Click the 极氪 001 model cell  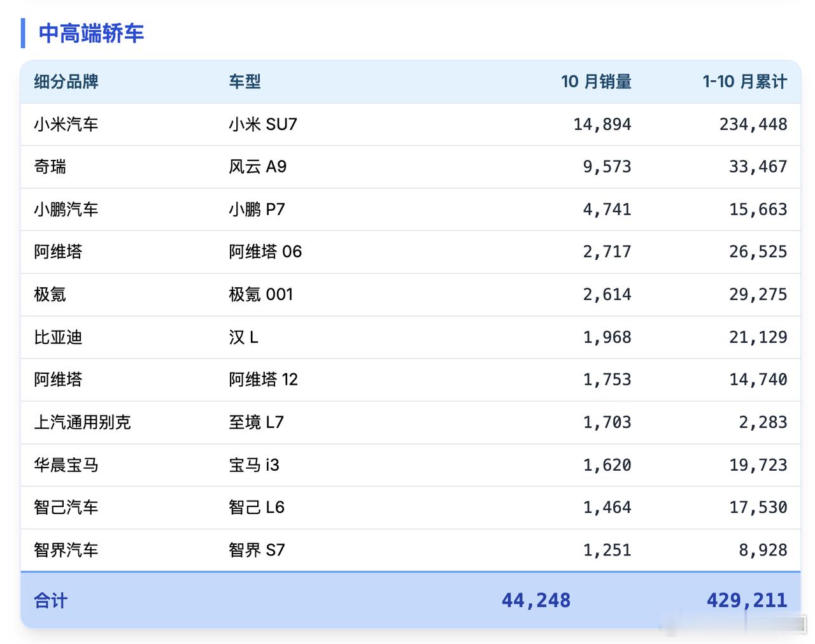pos(261,294)
